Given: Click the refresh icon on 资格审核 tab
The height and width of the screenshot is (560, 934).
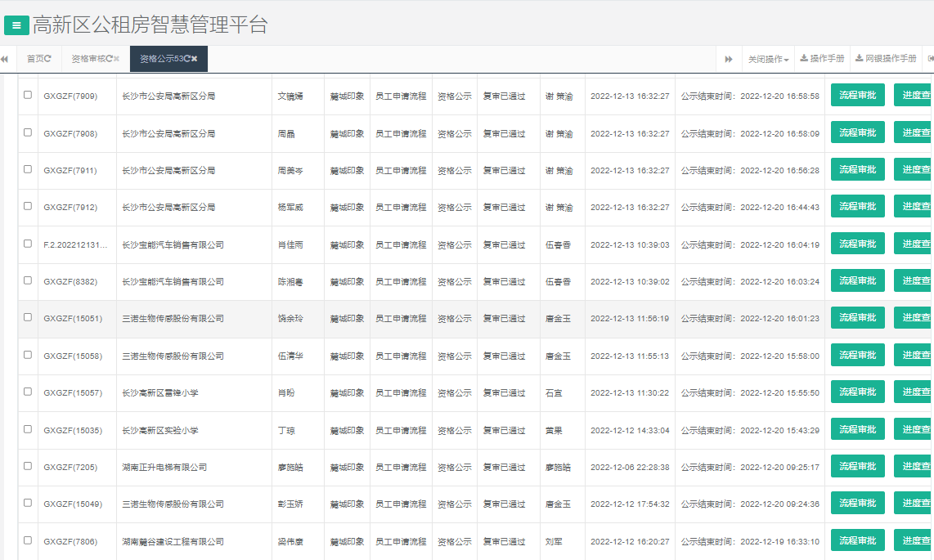Looking at the screenshot, I should (110, 58).
